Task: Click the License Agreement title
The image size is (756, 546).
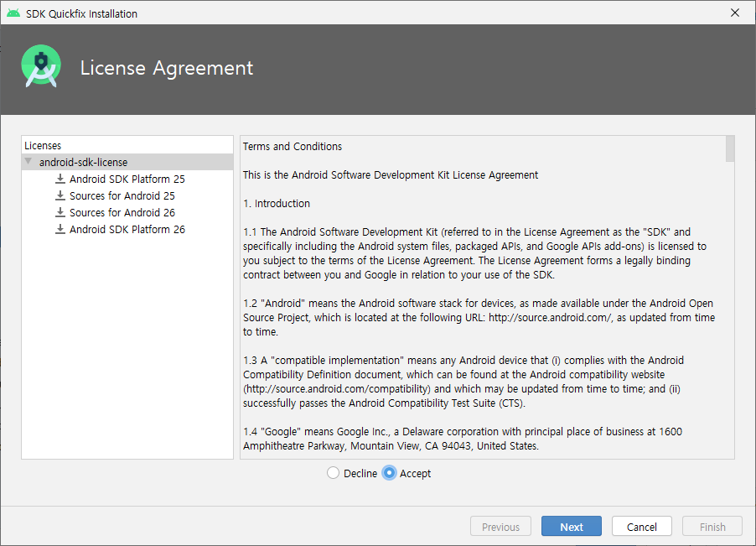Action: [166, 68]
